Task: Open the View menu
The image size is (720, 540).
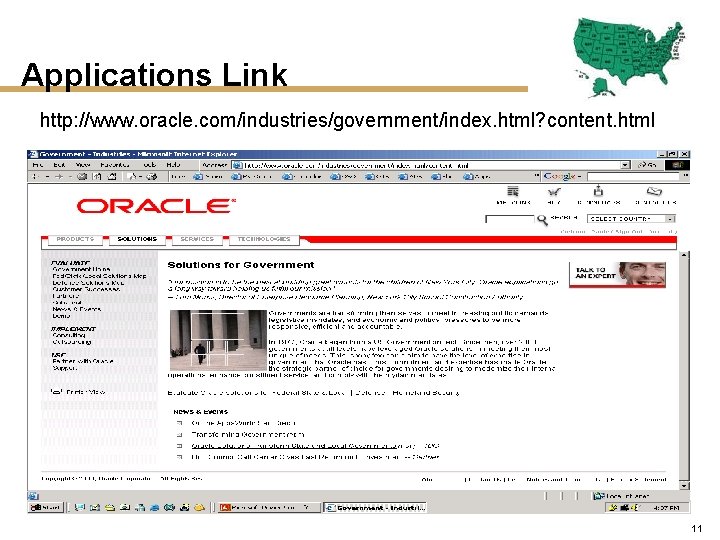Action: (x=83, y=165)
